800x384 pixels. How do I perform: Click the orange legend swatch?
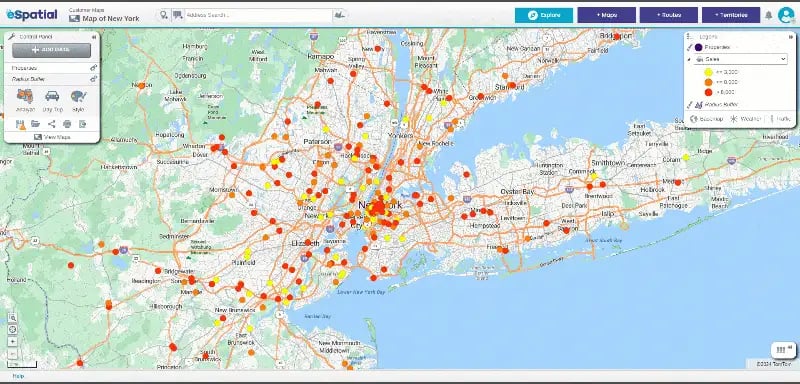pos(708,82)
